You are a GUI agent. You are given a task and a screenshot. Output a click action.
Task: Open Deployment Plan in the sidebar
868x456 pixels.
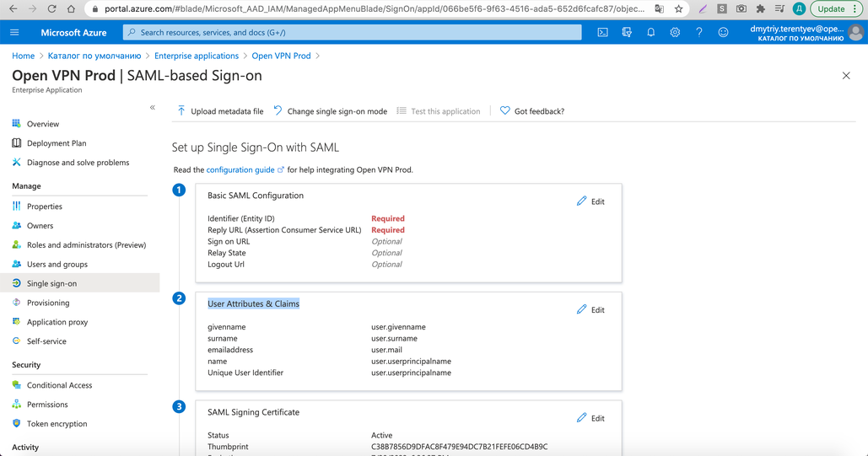click(x=57, y=143)
